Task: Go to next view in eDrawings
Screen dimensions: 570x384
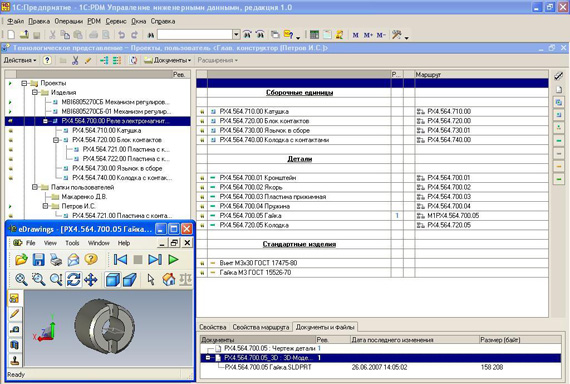Action: pyautogui.click(x=155, y=259)
